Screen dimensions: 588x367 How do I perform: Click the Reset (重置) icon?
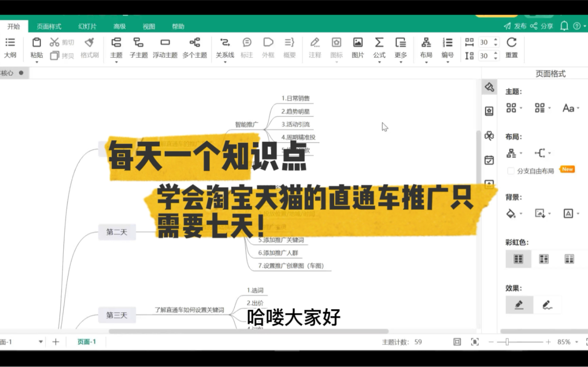pyautogui.click(x=512, y=42)
